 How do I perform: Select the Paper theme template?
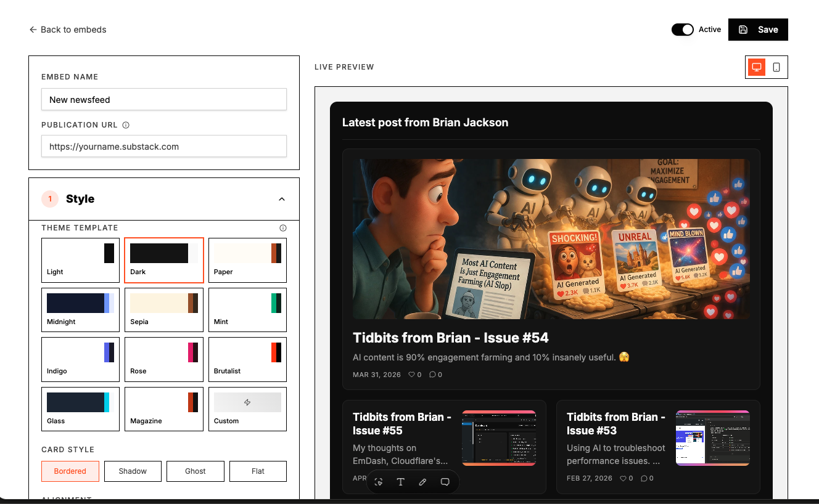(x=247, y=260)
